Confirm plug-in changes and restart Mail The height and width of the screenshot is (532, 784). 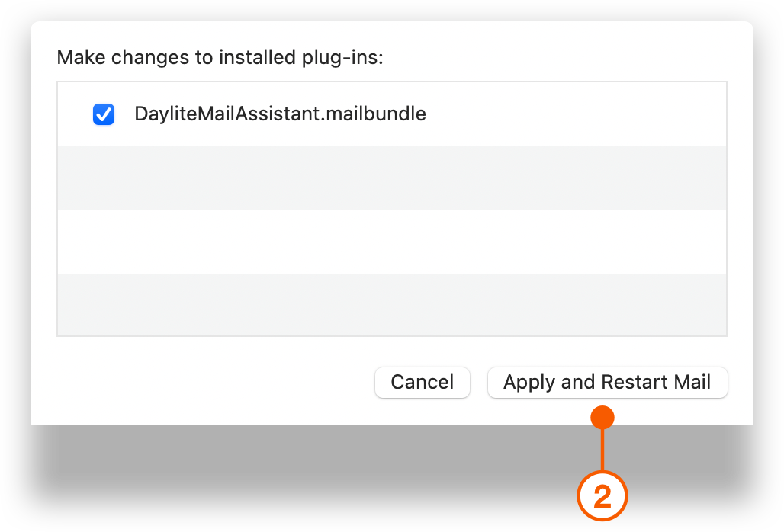(608, 382)
